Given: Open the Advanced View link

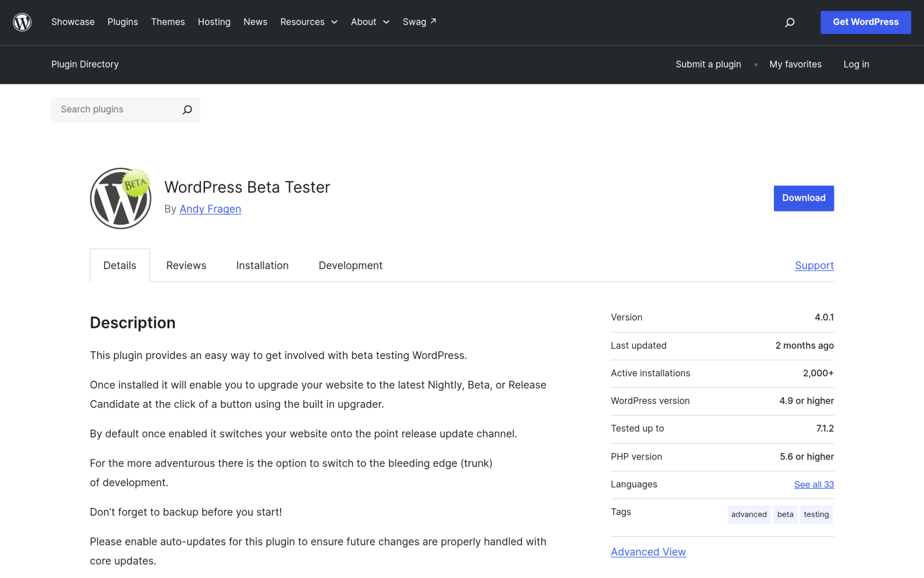Looking at the screenshot, I should (649, 552).
